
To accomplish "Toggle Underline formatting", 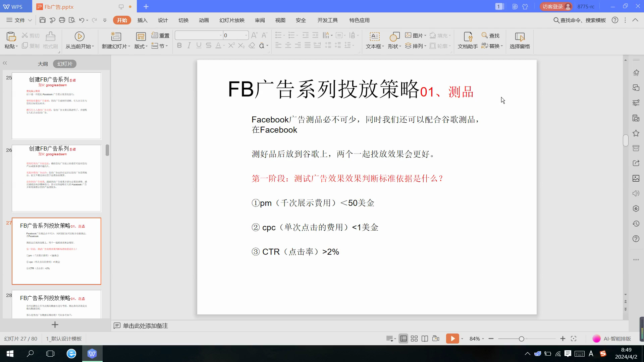I will (x=199, y=46).
